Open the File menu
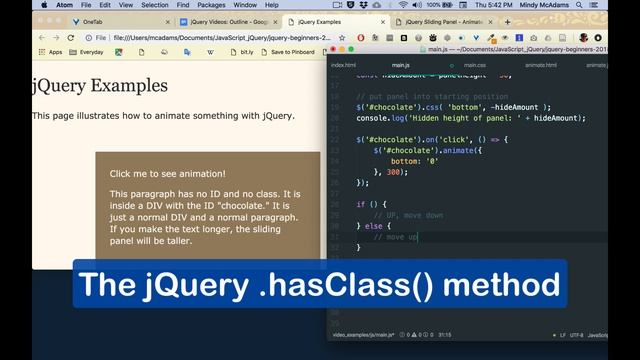The height and width of the screenshot is (360, 640). coord(86,5)
